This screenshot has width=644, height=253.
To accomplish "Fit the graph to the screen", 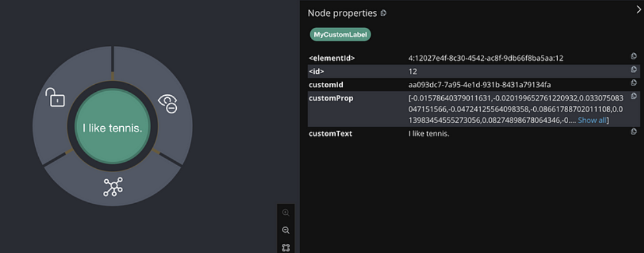I will pyautogui.click(x=286, y=248).
